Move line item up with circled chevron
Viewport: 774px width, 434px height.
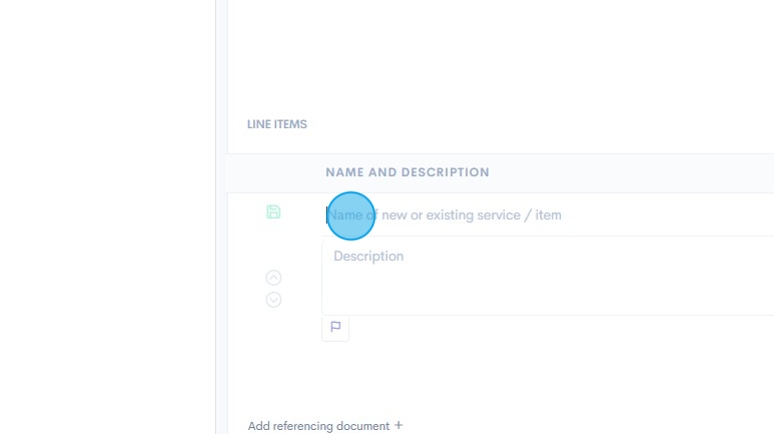[x=273, y=278]
